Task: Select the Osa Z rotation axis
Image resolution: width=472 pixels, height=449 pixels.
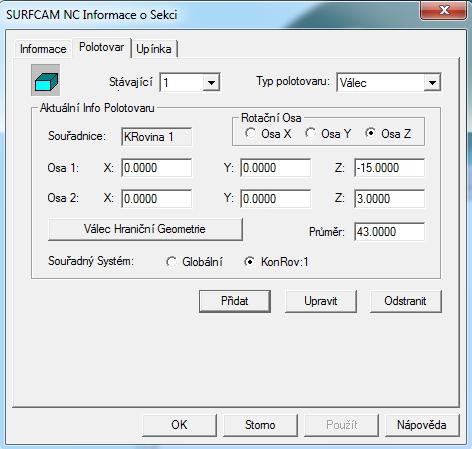Action: pyautogui.click(x=388, y=134)
